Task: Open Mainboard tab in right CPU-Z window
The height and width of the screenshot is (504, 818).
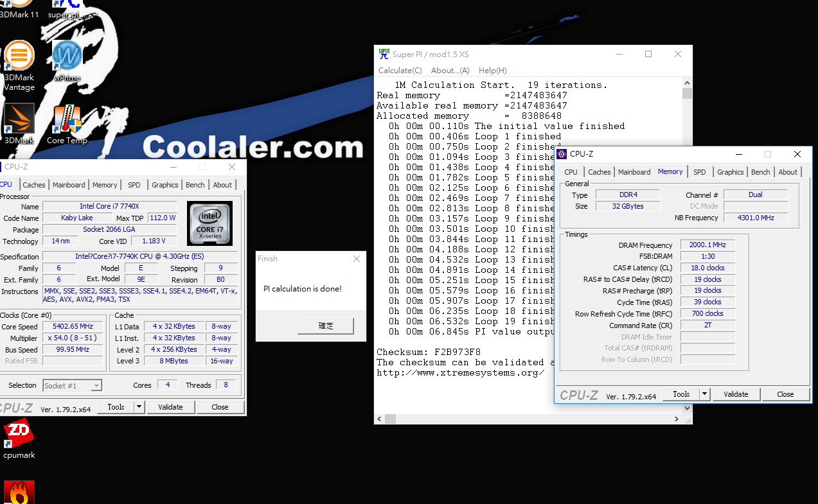Action: 634,172
